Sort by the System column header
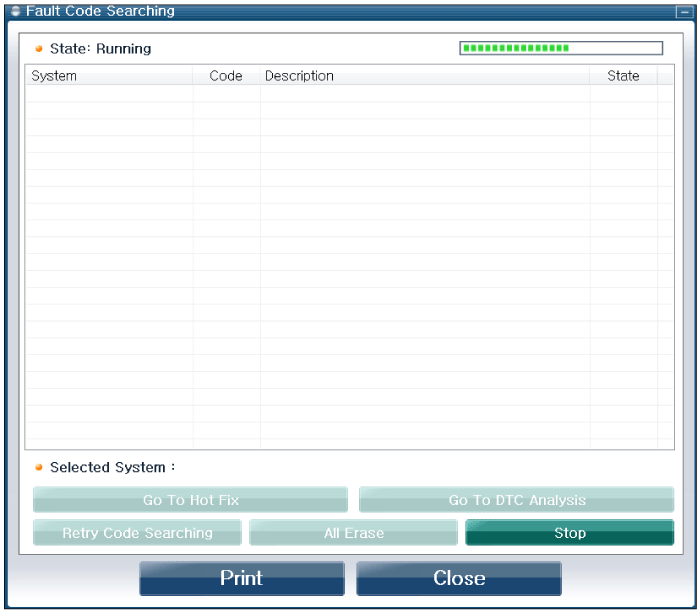This screenshot has width=700, height=613. coord(109,75)
